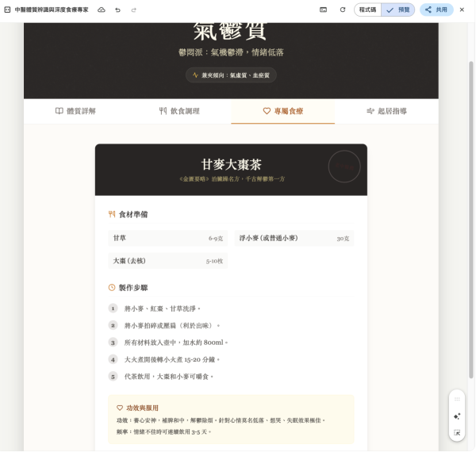Click step 2 將小麥拍碎或壓扁
The height and width of the screenshot is (452, 476).
point(172,325)
